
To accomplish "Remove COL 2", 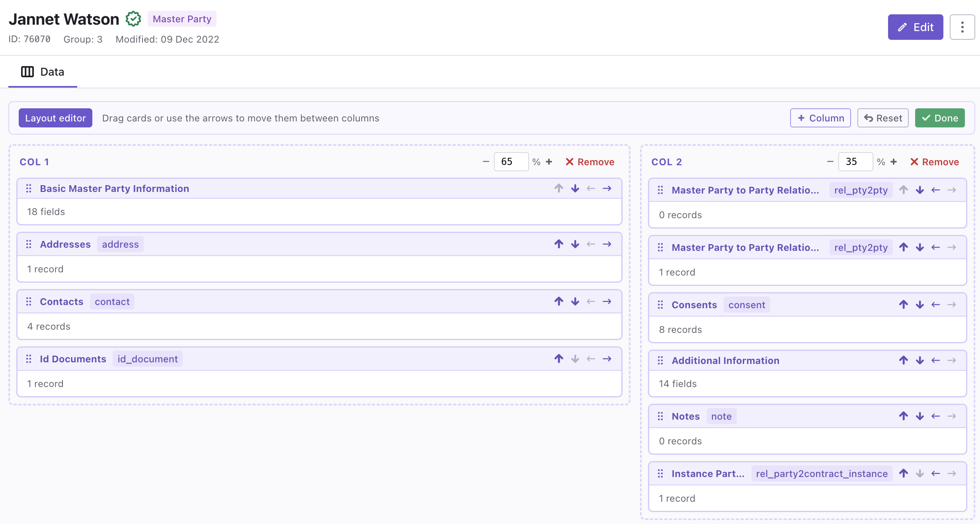I will tap(934, 162).
